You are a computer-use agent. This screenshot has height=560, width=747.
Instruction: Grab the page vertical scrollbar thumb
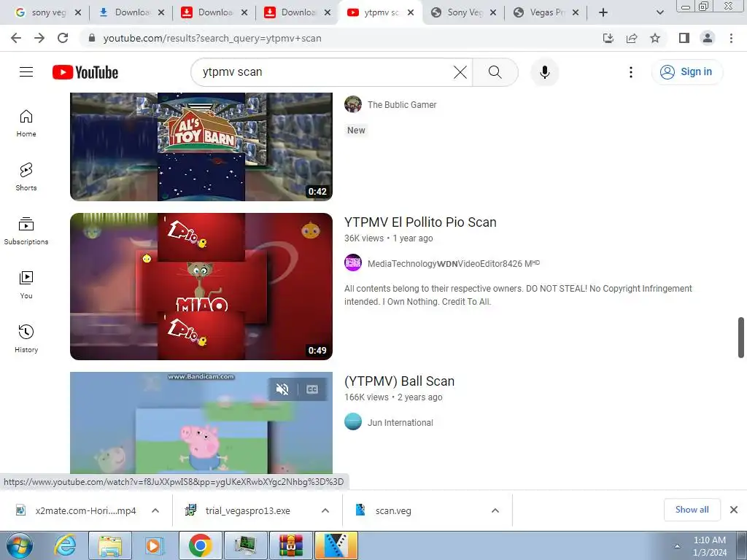coord(741,337)
